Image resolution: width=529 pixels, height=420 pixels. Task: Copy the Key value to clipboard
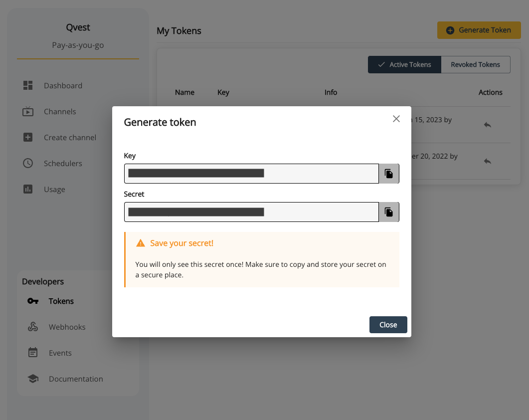pyautogui.click(x=389, y=174)
